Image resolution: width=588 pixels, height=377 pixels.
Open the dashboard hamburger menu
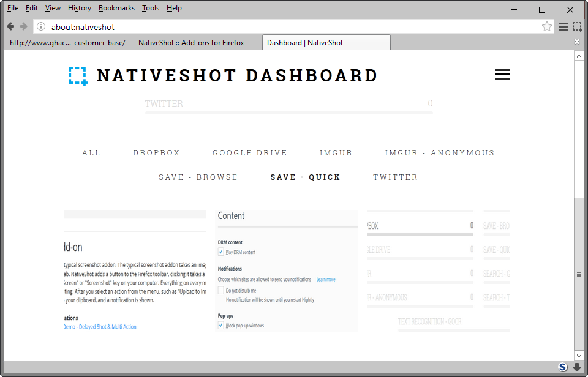tap(502, 75)
